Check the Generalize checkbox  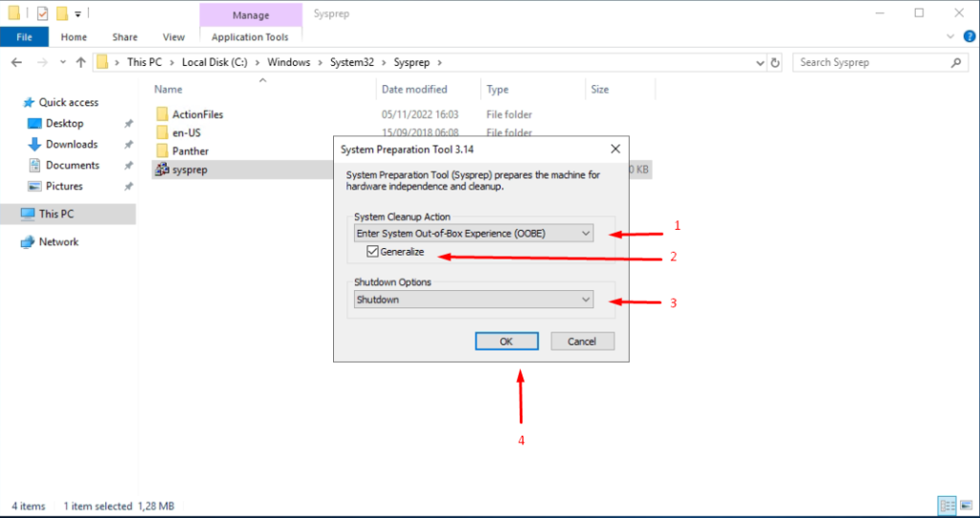point(373,253)
